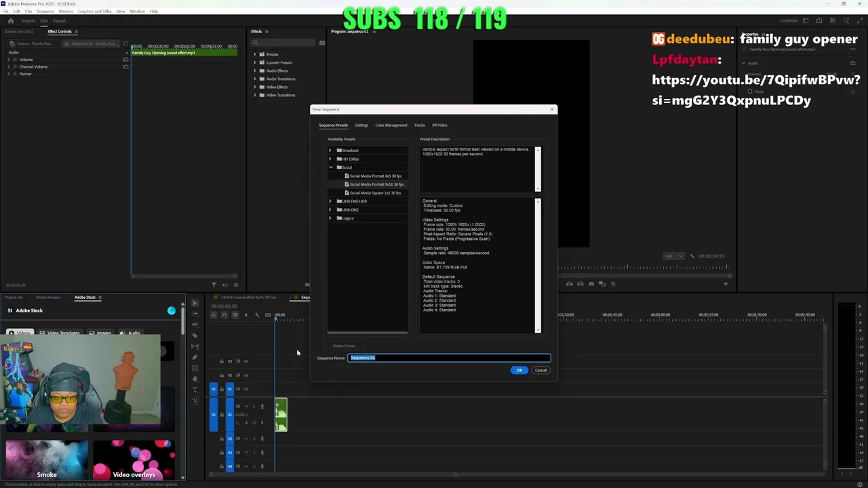868x488 pixels.
Task: Select the Type tool
Action: point(195,390)
